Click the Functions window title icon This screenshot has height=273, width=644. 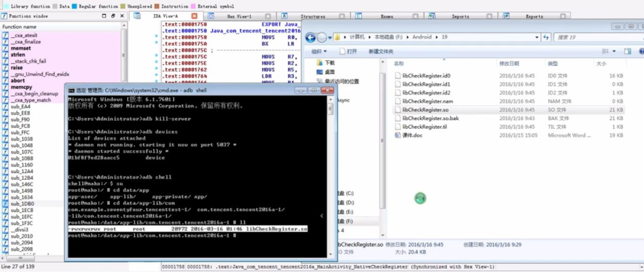click(x=4, y=16)
